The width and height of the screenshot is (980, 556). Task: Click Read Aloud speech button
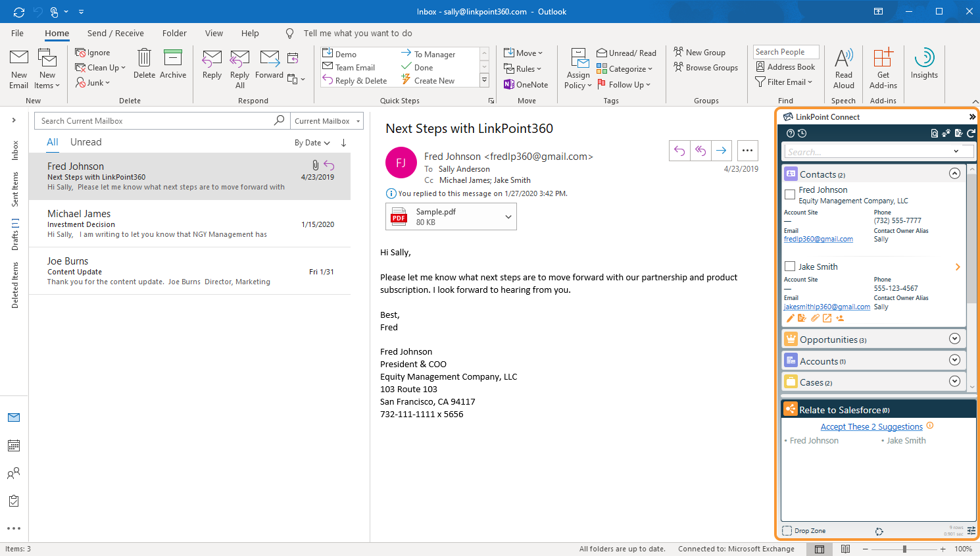(844, 69)
